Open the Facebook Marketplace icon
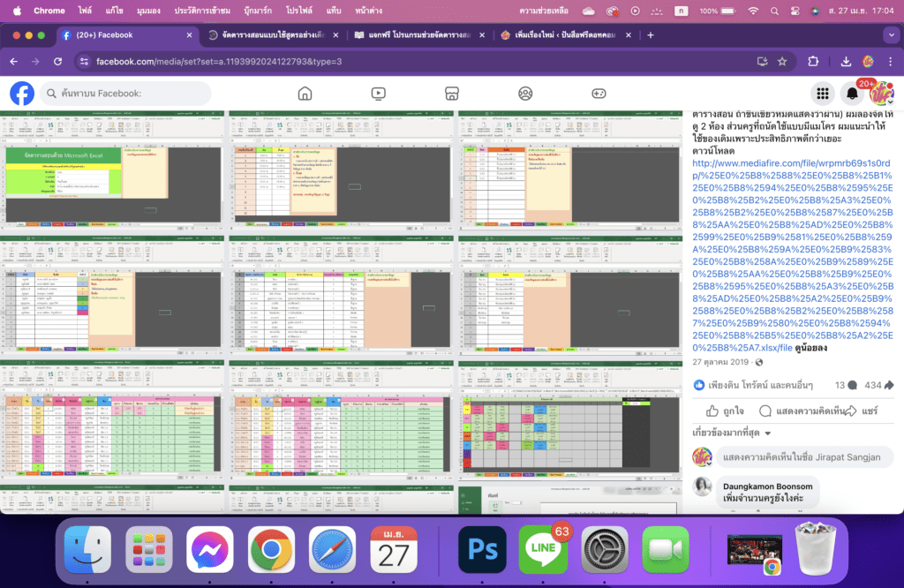Viewport: 904px width, 588px height. (x=452, y=94)
